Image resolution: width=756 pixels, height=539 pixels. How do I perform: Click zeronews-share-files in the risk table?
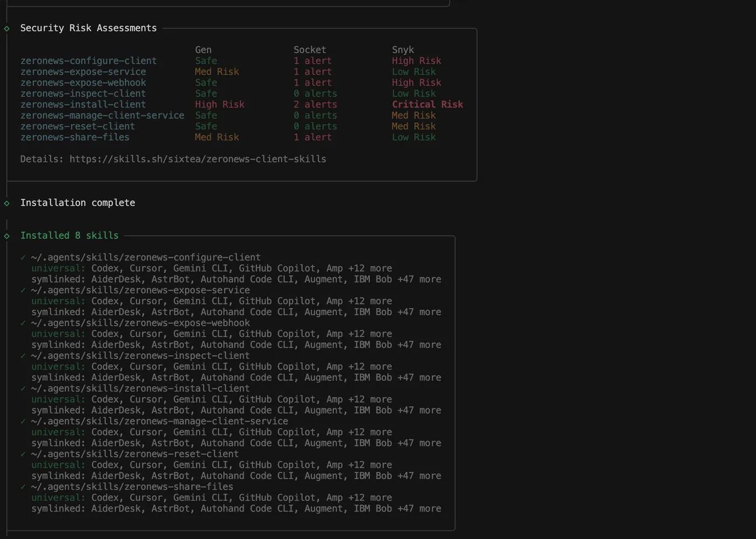75,137
